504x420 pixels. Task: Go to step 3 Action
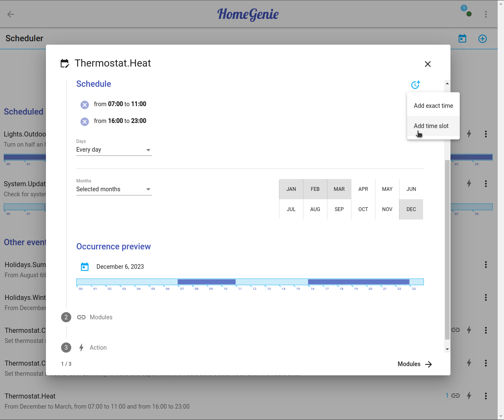coord(84,348)
